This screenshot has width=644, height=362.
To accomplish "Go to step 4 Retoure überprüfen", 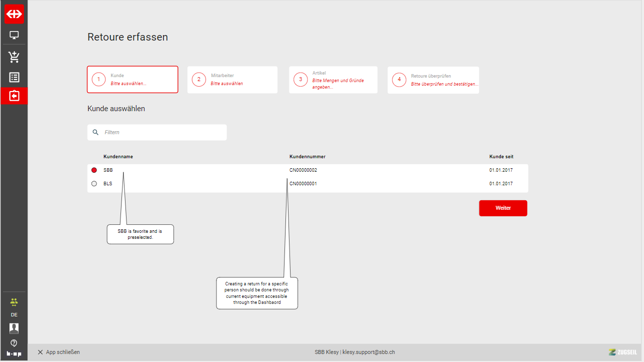I will point(433,80).
